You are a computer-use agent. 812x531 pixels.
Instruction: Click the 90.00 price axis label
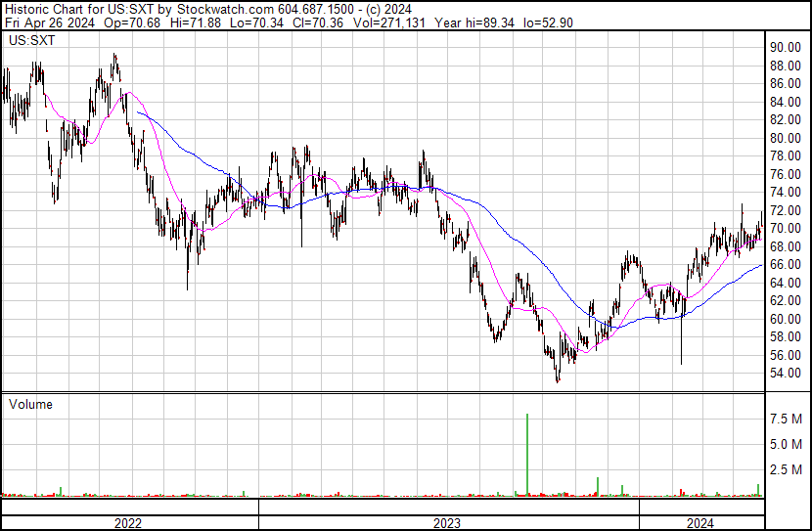[x=785, y=48]
